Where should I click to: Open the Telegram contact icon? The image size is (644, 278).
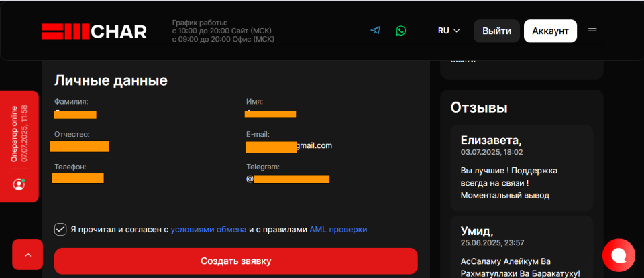coord(375,31)
